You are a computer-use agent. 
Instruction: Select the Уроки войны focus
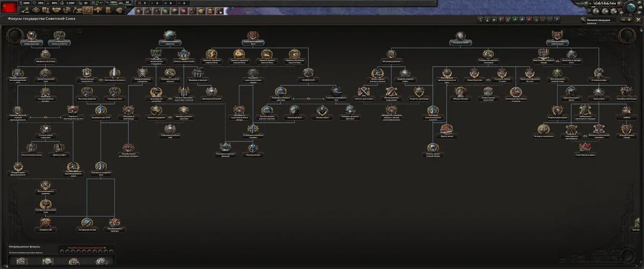tap(598, 94)
